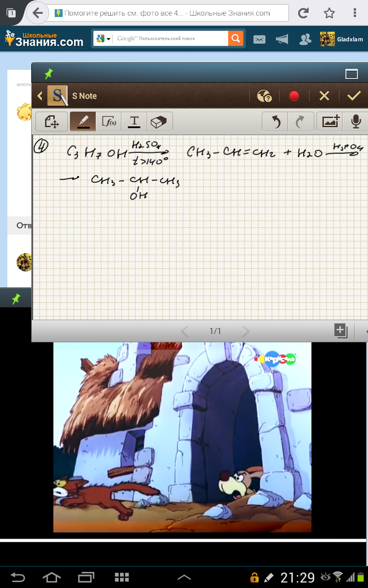Open the clock showing 21:29
The image size is (368, 588).
point(297,577)
